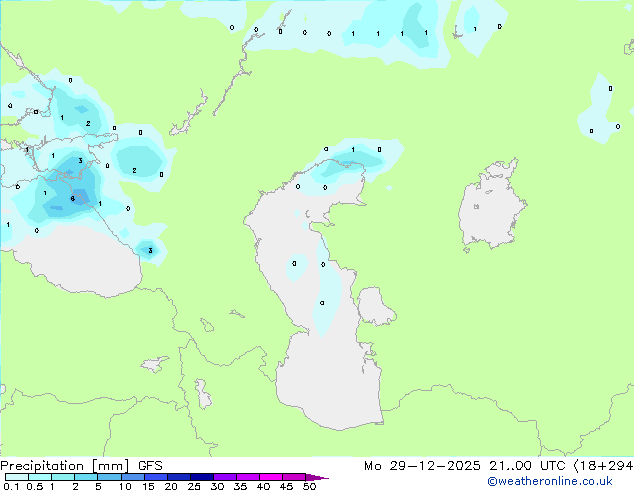This screenshot has height=490, width=634.
Task: Click the above-50 mm arrow on legend
Action: pyautogui.click(x=317, y=477)
